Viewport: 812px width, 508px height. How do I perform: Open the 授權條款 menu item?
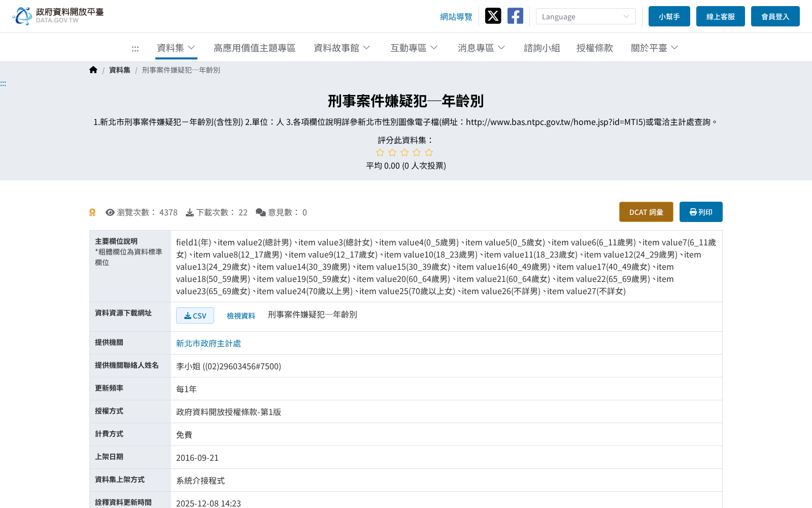[x=595, y=48]
